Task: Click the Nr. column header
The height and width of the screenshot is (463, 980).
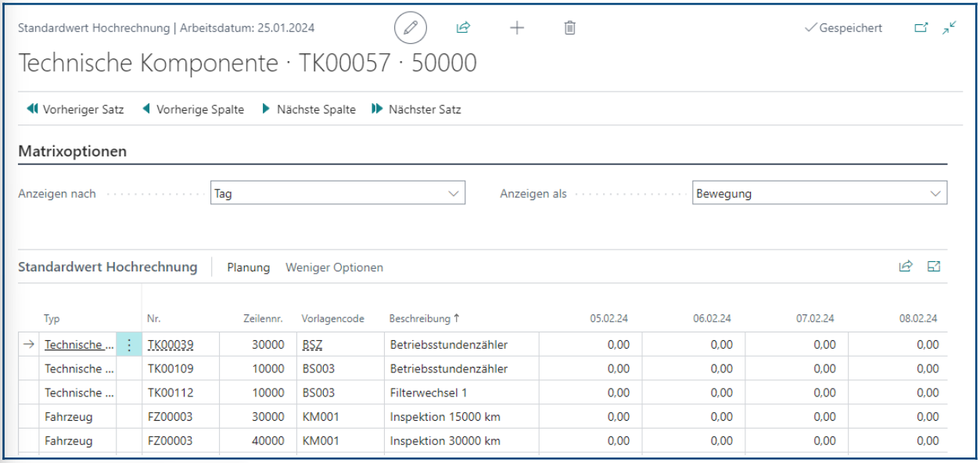Action: (x=154, y=318)
